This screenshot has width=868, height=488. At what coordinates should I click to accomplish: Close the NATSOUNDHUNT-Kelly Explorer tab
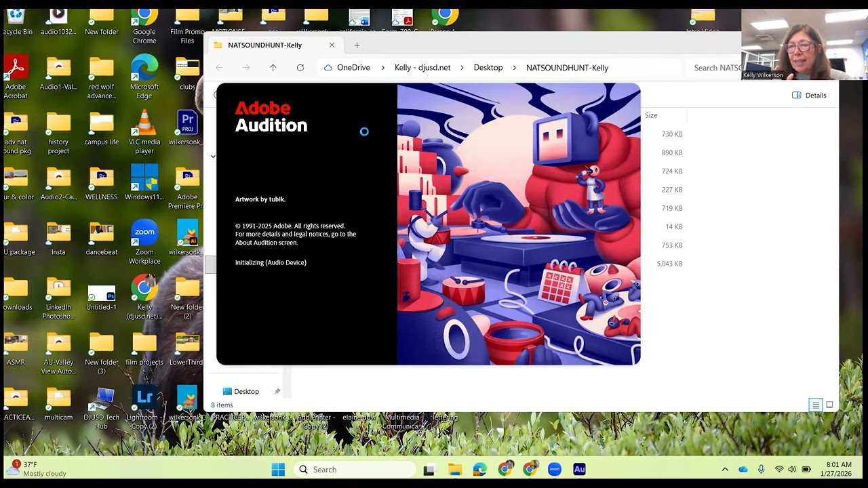tap(332, 45)
